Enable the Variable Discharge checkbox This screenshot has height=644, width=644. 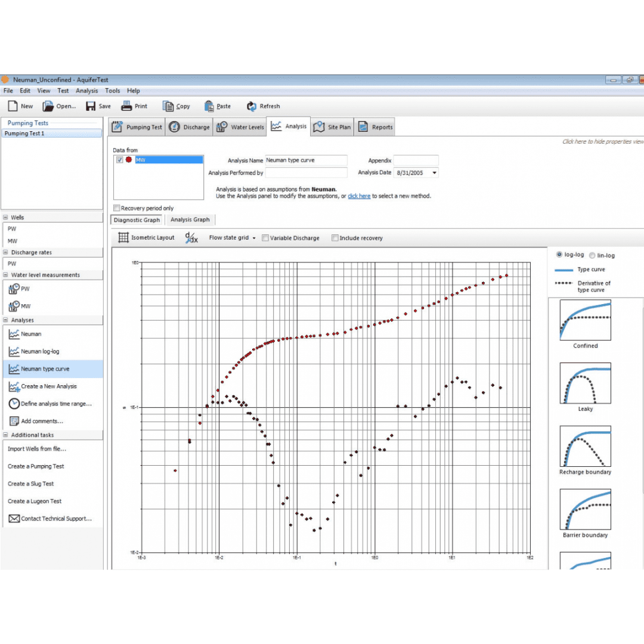click(x=265, y=238)
